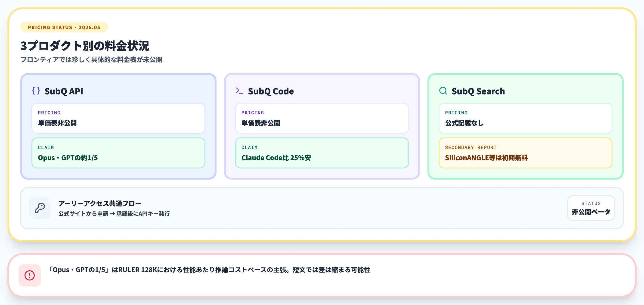Click the CLAIM label in SubQ API card
This screenshot has height=305, width=644.
click(46, 147)
